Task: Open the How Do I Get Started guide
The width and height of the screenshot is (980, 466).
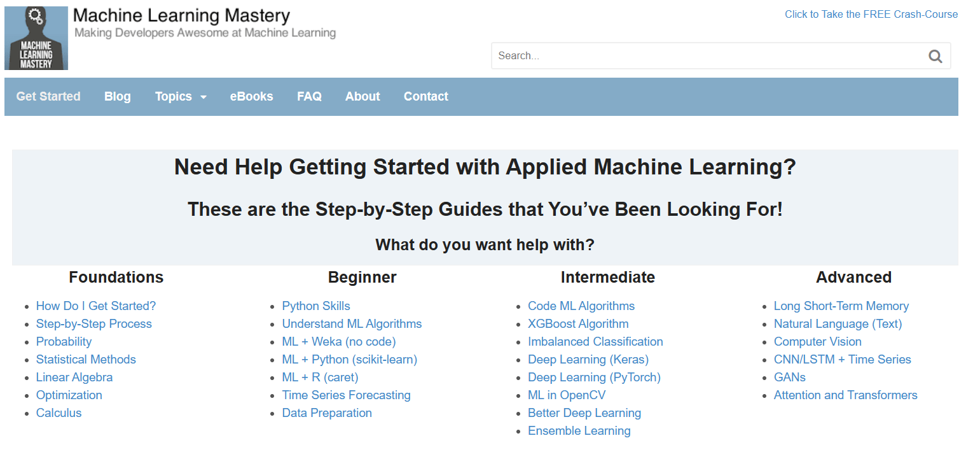Action: 96,306
